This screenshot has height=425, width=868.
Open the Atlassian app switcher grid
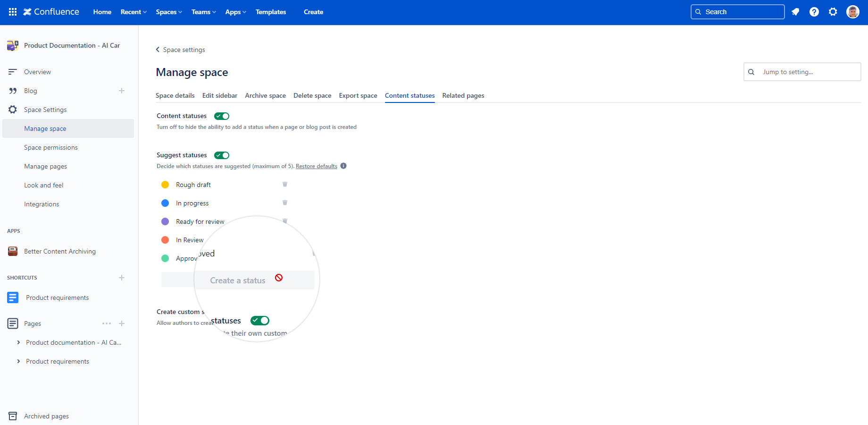pos(12,12)
